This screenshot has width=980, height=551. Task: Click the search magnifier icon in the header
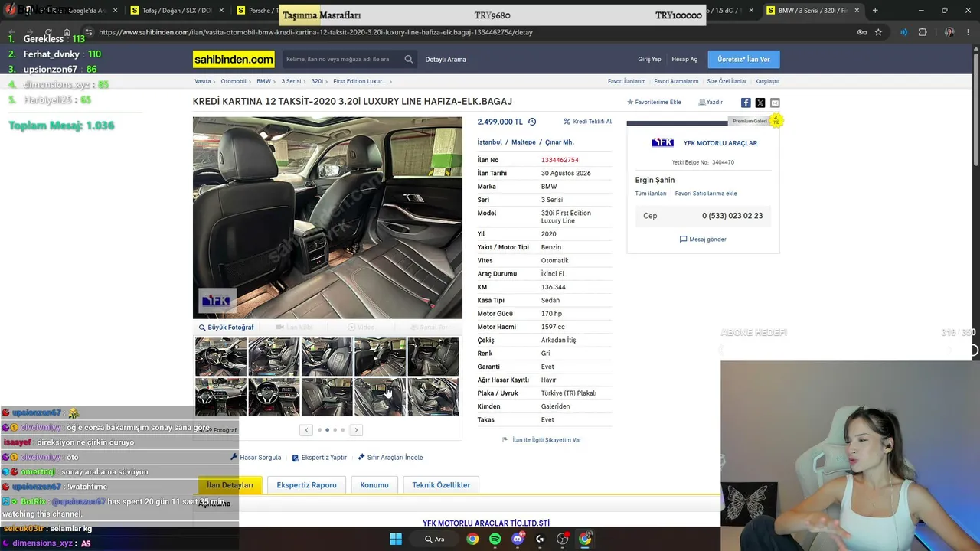click(x=409, y=59)
